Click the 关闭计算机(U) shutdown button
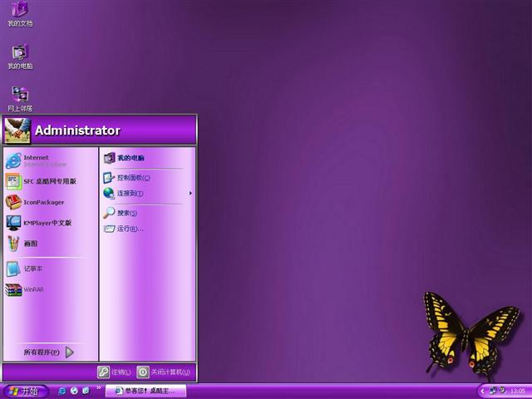532x399 pixels. 164,372
